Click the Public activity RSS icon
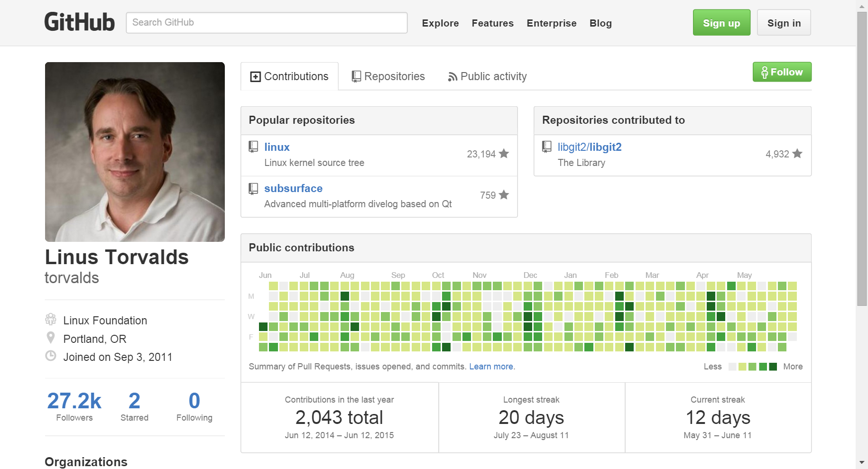 click(x=452, y=77)
